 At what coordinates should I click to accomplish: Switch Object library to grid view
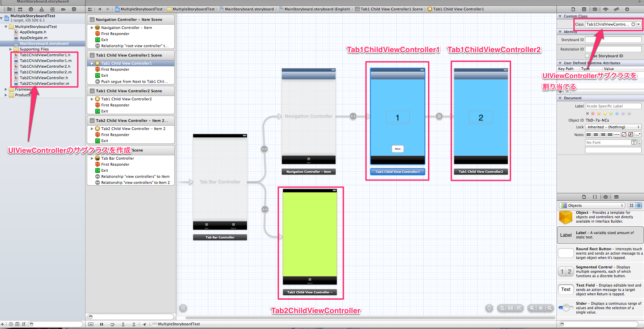tap(631, 205)
